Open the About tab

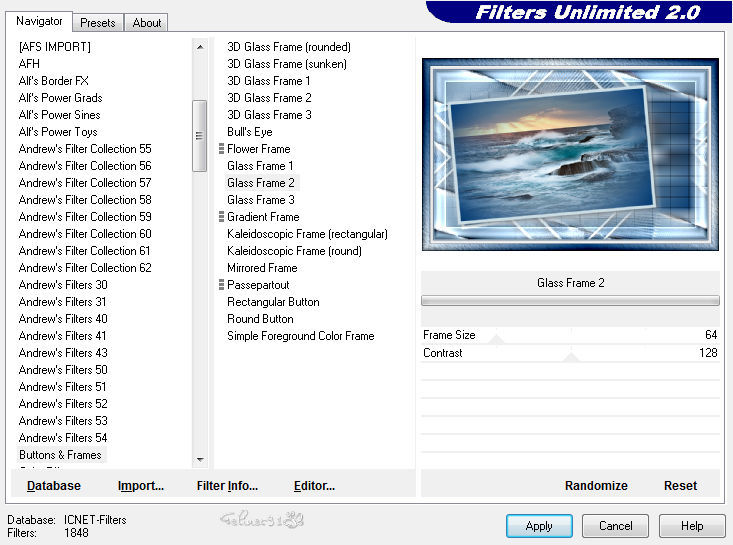click(x=147, y=23)
